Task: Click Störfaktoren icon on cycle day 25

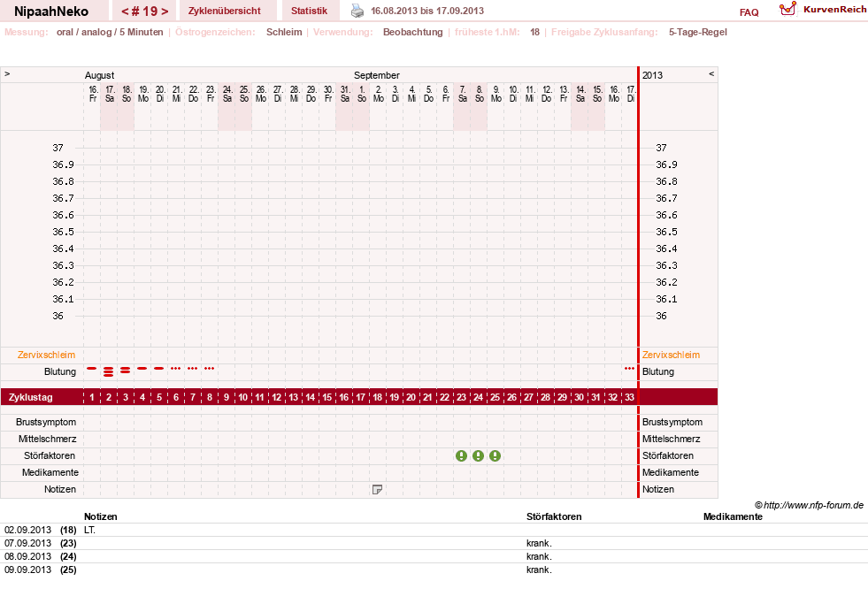Action: tap(495, 455)
